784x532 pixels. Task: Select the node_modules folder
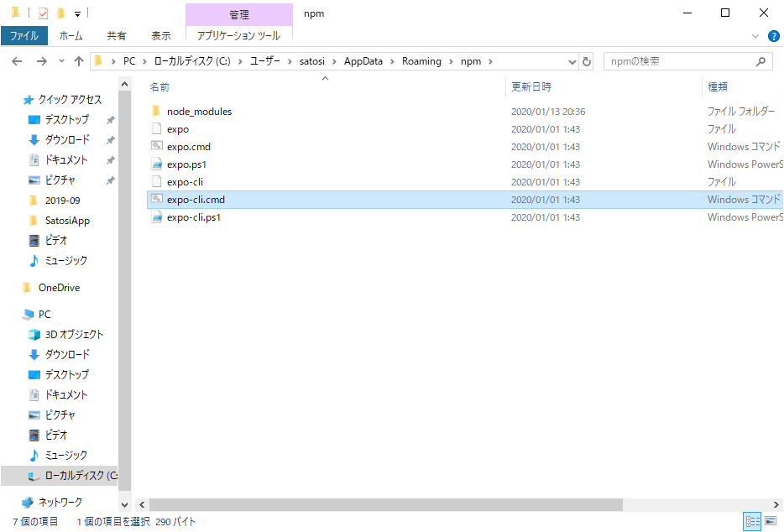(199, 112)
